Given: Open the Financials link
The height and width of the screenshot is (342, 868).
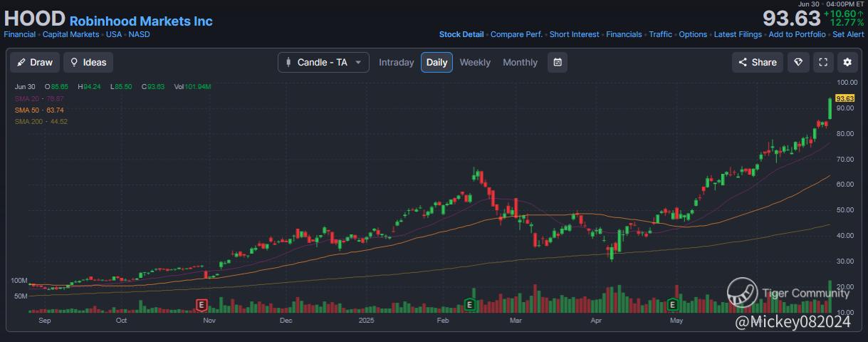Looking at the screenshot, I should pos(624,34).
